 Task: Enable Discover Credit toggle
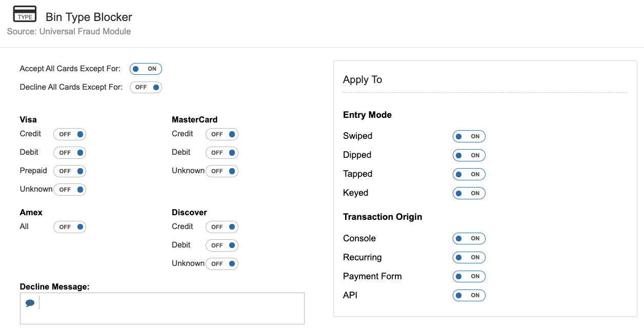[x=222, y=227]
